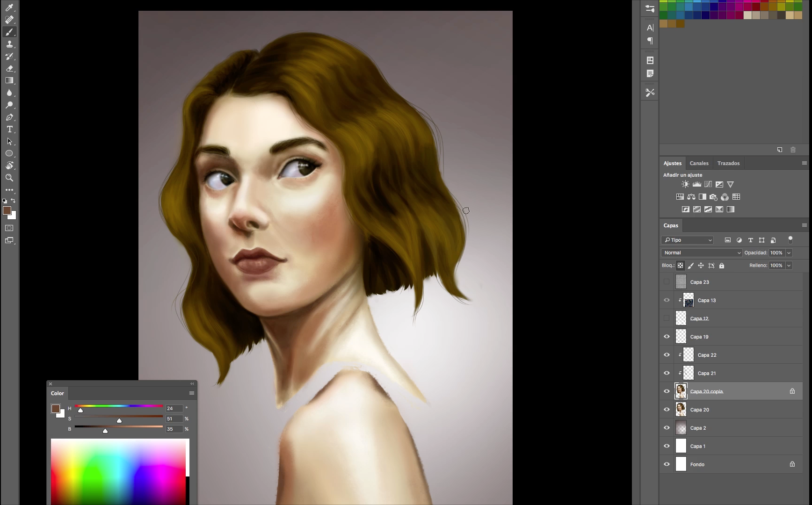Screen dimensions: 812x505
Task: Open the Paragraph panel icon
Action: (x=650, y=41)
